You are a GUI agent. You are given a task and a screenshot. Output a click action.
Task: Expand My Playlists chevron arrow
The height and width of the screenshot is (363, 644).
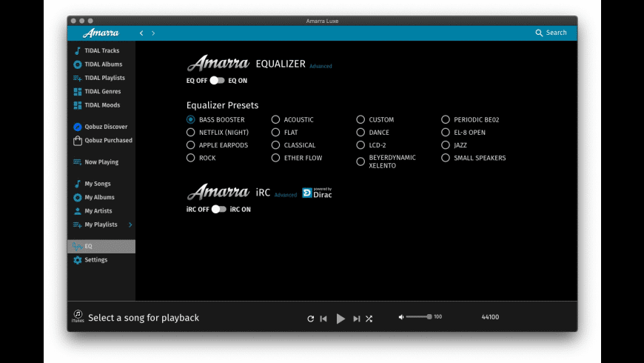[x=130, y=224]
